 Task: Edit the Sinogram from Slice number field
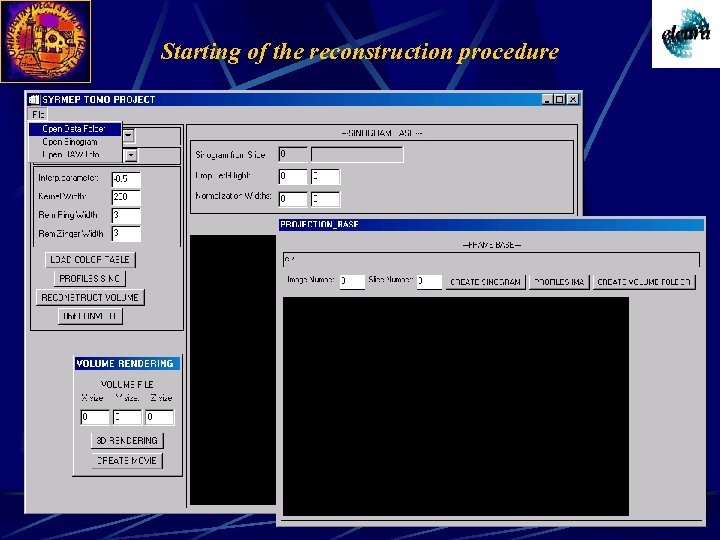(x=293, y=154)
